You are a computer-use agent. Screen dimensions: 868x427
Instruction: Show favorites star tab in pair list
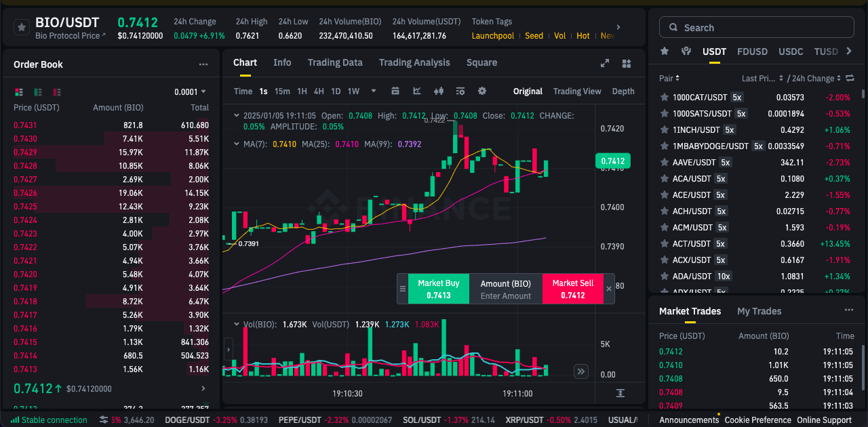coord(665,52)
